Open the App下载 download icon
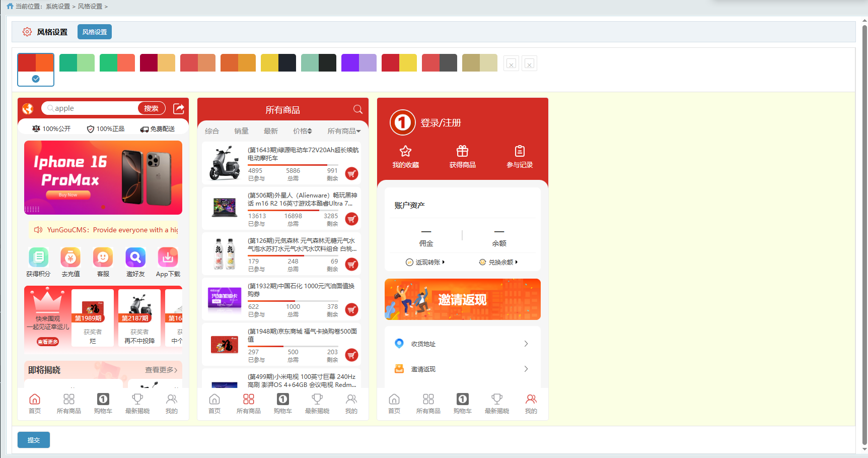The width and height of the screenshot is (868, 458). pos(168,257)
